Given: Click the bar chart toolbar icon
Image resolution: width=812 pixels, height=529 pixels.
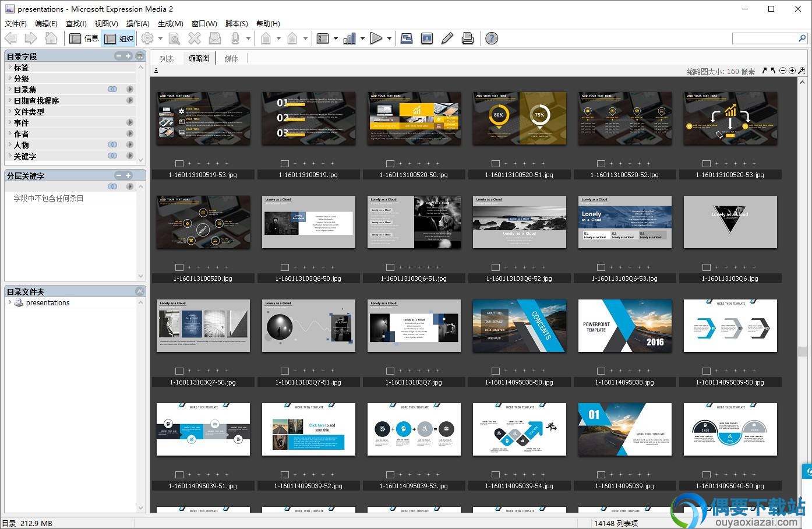Looking at the screenshot, I should (x=349, y=38).
